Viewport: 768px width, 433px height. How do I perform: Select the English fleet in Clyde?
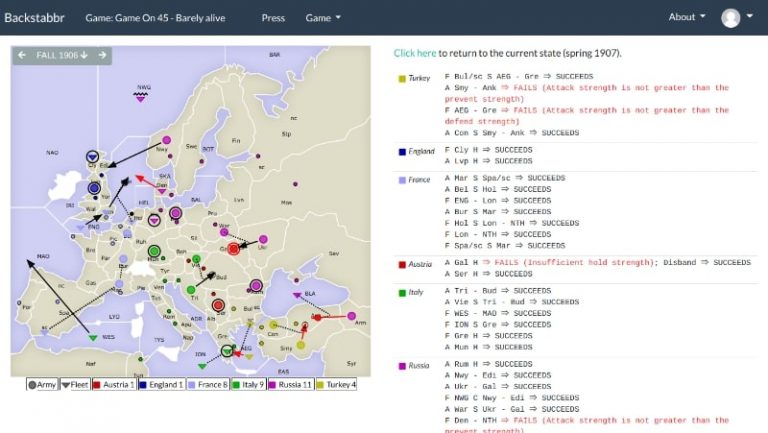click(x=92, y=157)
